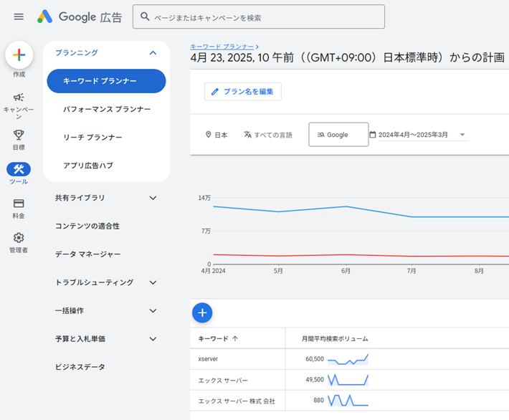Click the plan title heading text
509x420 pixels.
(348, 57)
